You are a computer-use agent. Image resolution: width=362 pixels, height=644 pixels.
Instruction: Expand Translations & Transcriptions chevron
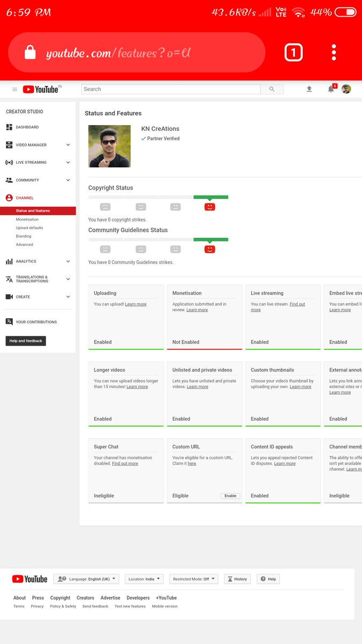[68, 279]
